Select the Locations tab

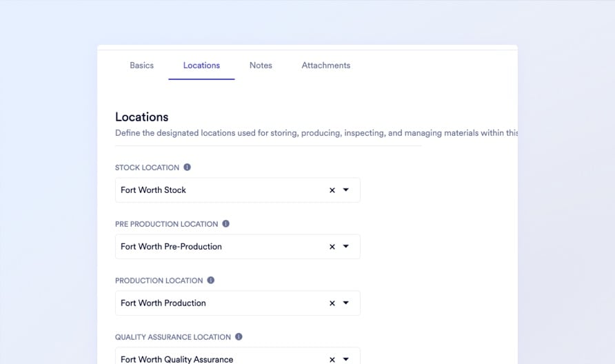tap(201, 65)
